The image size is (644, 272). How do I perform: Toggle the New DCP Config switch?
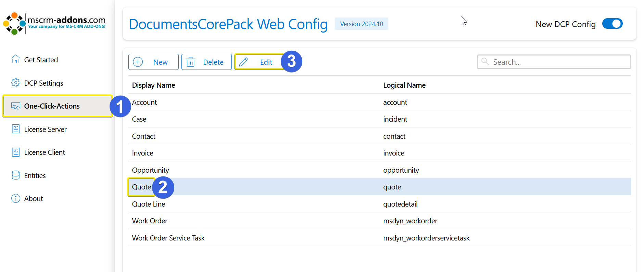[x=612, y=24]
